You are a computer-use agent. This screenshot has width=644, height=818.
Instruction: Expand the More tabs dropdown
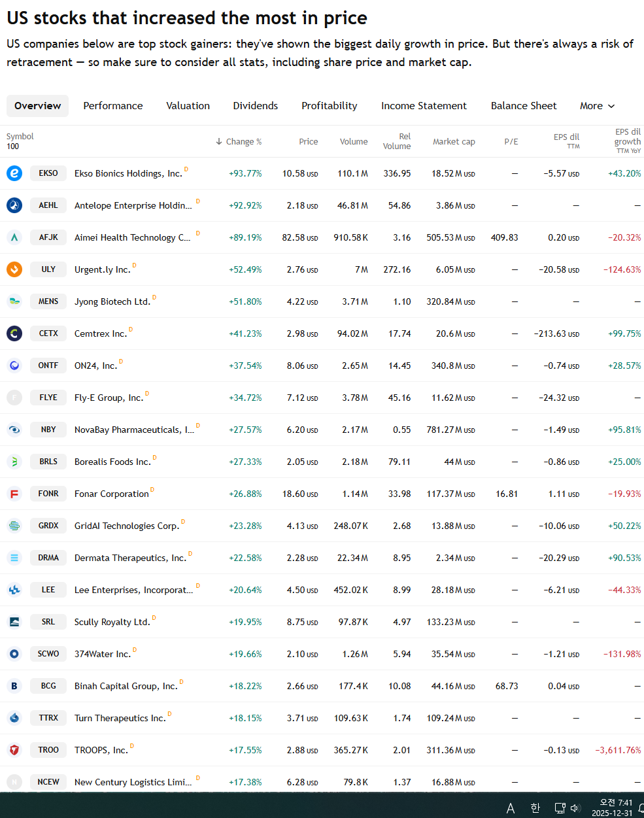point(597,106)
